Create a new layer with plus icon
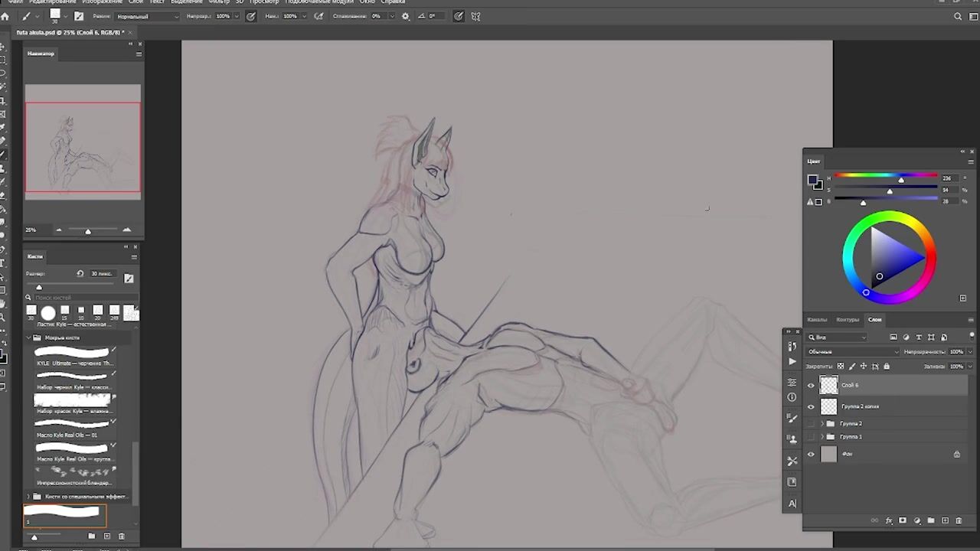 (945, 521)
